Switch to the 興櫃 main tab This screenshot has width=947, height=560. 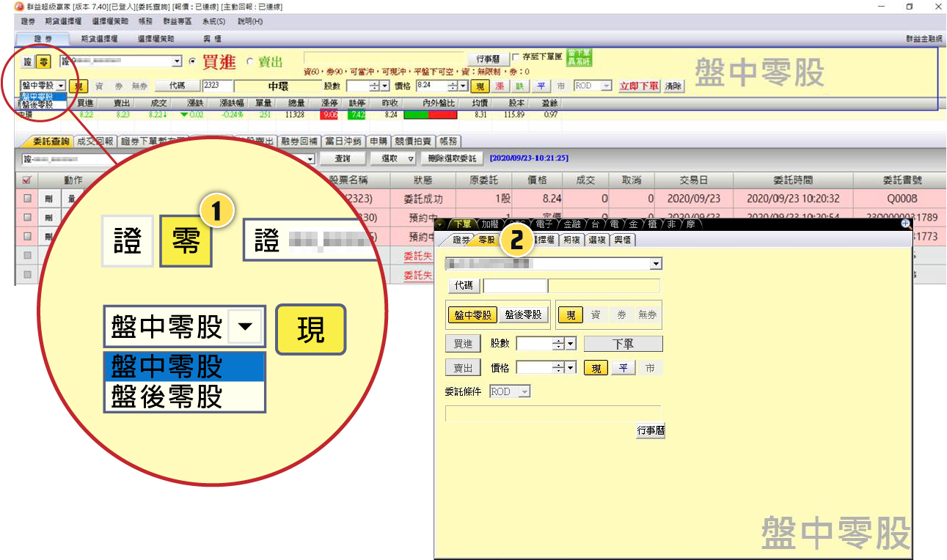[x=213, y=38]
